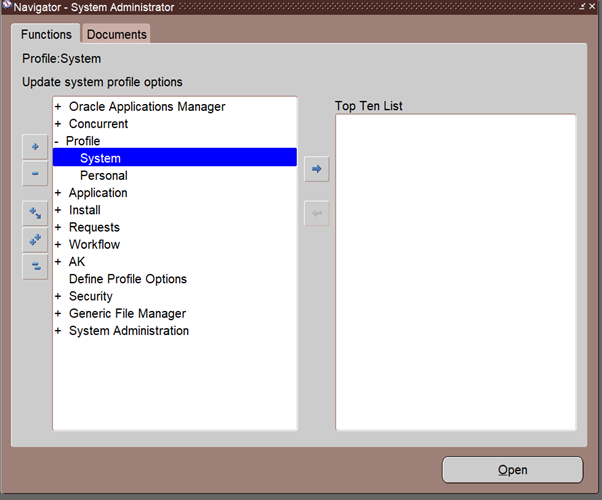The image size is (602, 500).
Task: Click the Navigator window icon in title bar
Action: point(6,7)
